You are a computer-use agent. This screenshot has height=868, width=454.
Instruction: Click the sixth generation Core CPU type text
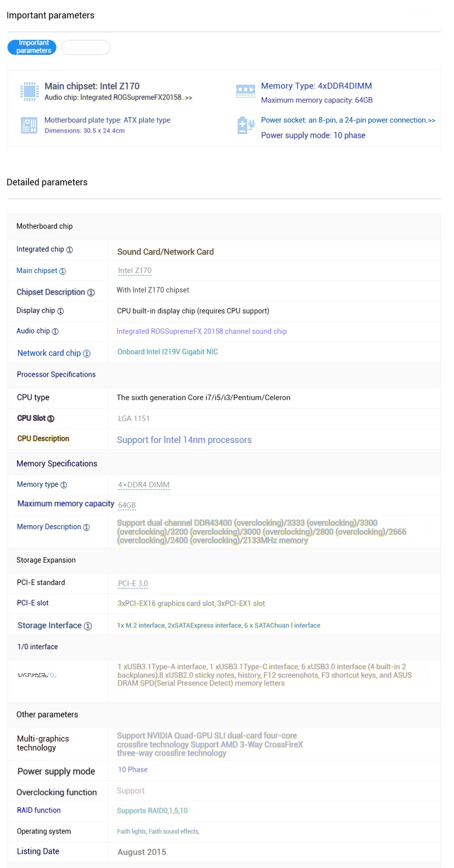[x=203, y=398]
